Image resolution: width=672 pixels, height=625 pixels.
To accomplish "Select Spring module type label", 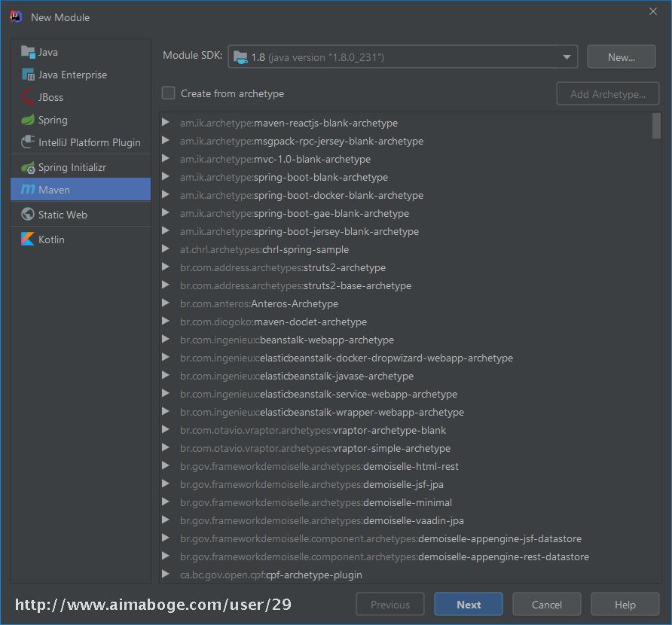I will (x=53, y=120).
